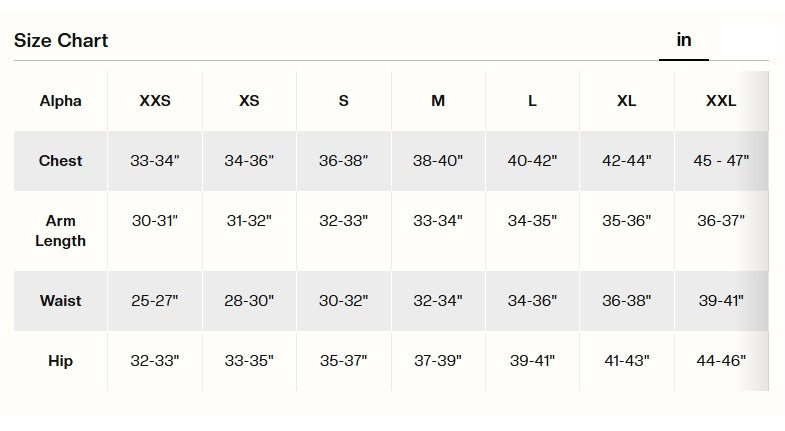Choose the XL column header
Viewport: 785px width, 431px height.
tap(627, 101)
